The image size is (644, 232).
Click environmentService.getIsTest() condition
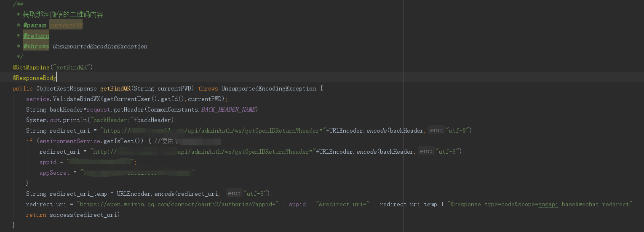click(x=90, y=141)
